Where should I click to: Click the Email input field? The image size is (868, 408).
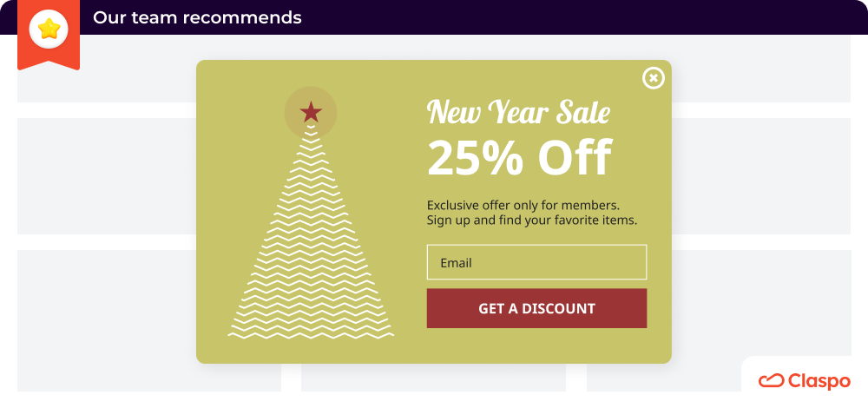point(536,262)
